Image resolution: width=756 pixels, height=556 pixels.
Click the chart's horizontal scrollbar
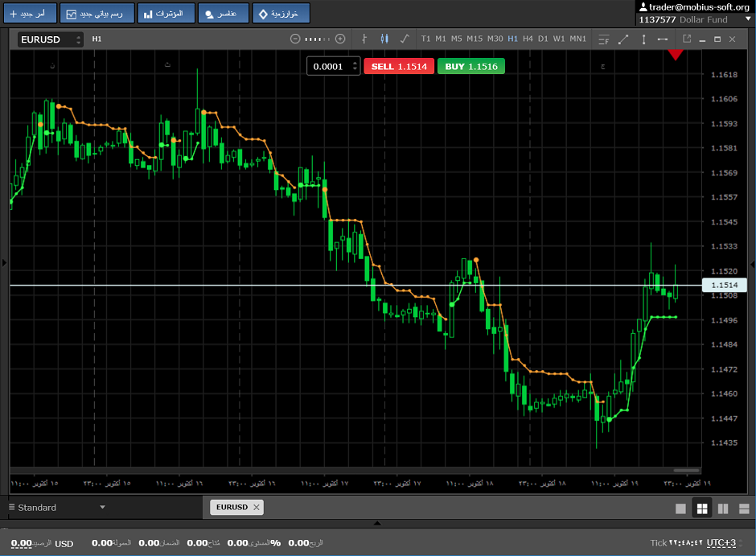coord(686,470)
